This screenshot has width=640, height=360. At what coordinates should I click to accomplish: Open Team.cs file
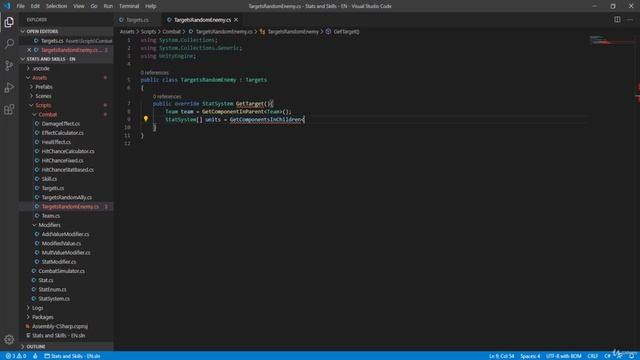pyautogui.click(x=51, y=216)
